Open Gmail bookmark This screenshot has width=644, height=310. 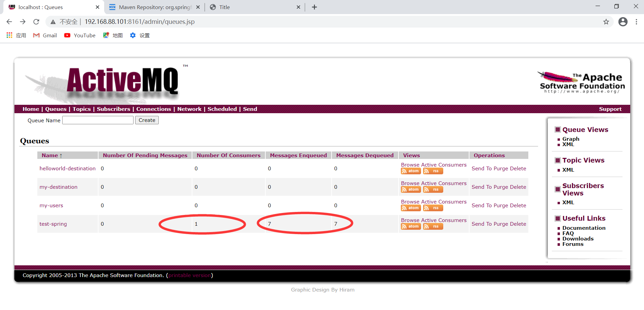[x=45, y=35]
